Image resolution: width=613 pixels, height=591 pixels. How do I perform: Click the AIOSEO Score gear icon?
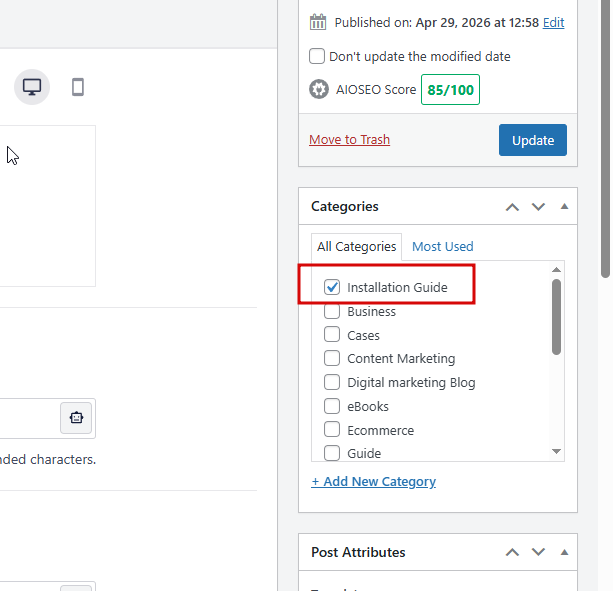pos(319,89)
